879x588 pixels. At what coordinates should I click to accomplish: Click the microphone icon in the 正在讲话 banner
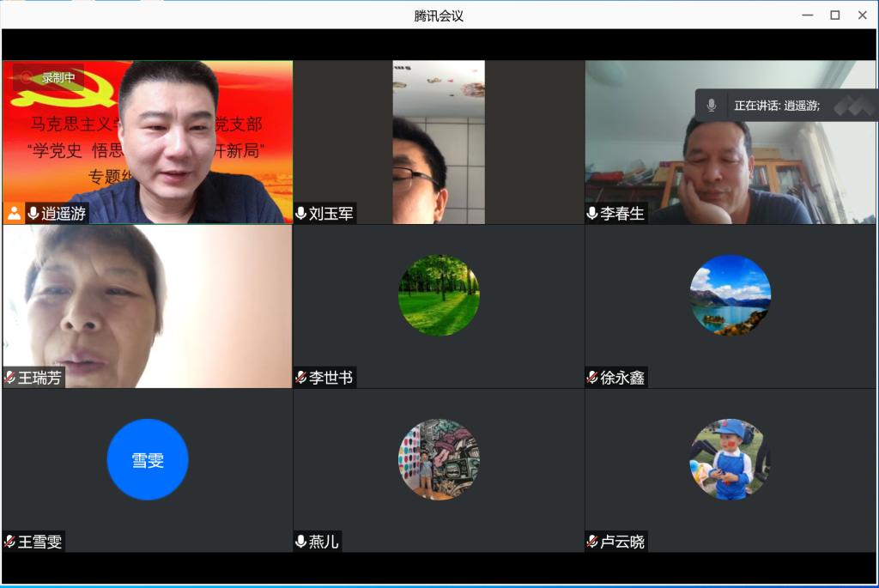[711, 106]
